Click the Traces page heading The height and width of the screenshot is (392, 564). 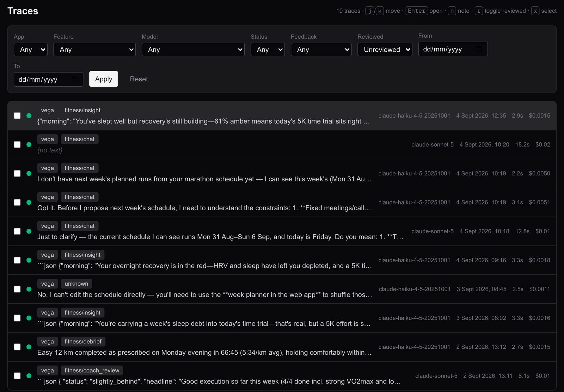23,11
